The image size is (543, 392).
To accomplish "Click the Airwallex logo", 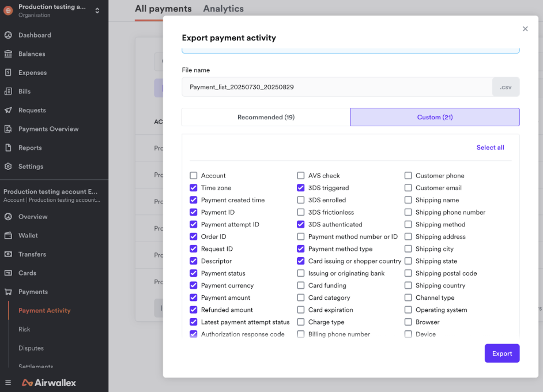I will point(49,383).
